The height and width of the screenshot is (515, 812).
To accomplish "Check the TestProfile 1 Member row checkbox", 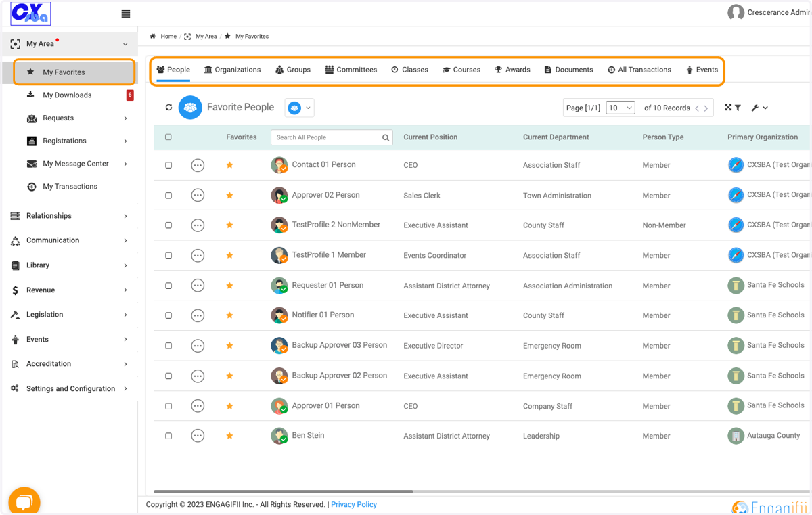I will [x=168, y=256].
